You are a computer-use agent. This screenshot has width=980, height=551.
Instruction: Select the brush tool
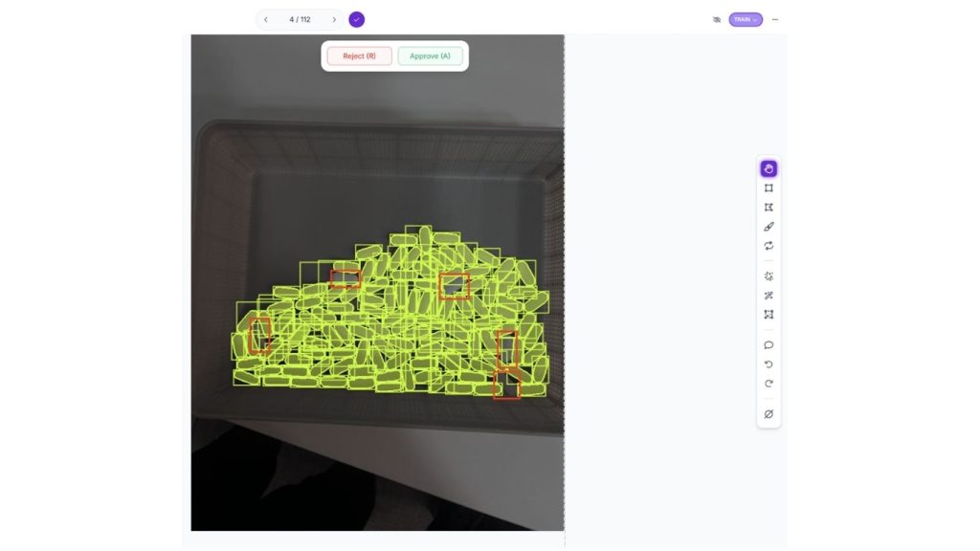pos(768,227)
